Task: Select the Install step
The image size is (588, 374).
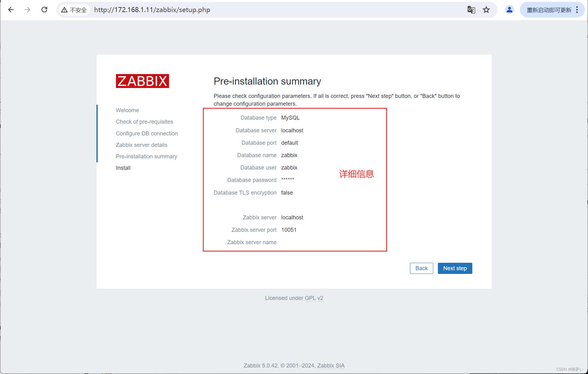Action: [123, 168]
